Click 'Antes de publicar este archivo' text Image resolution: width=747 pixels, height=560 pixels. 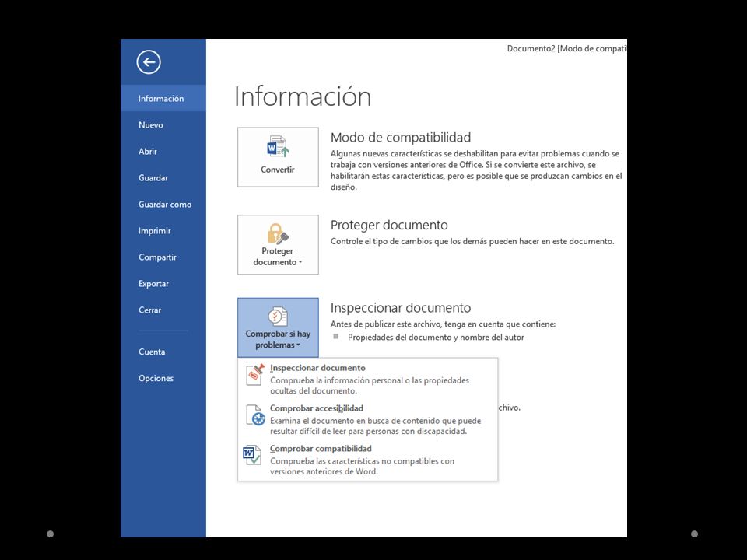point(443,324)
